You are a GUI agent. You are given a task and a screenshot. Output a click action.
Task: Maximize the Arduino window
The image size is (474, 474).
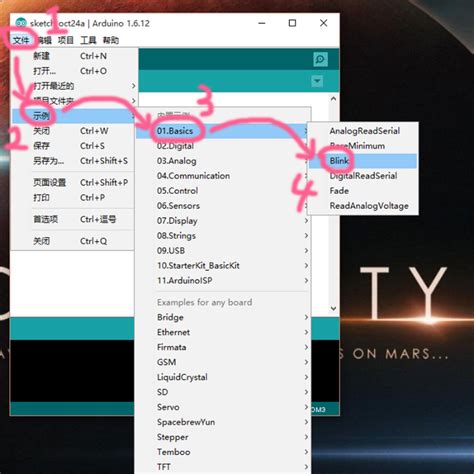tap(292, 23)
